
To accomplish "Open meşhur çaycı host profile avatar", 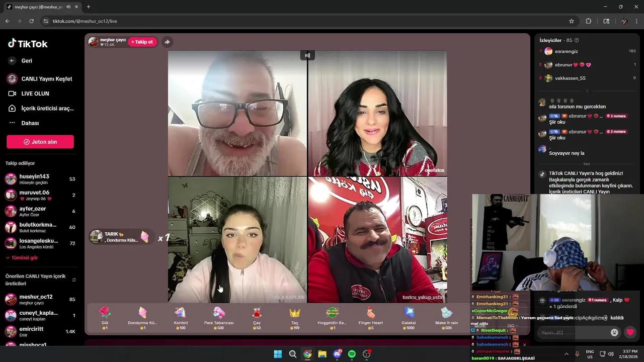I will pos(93,42).
